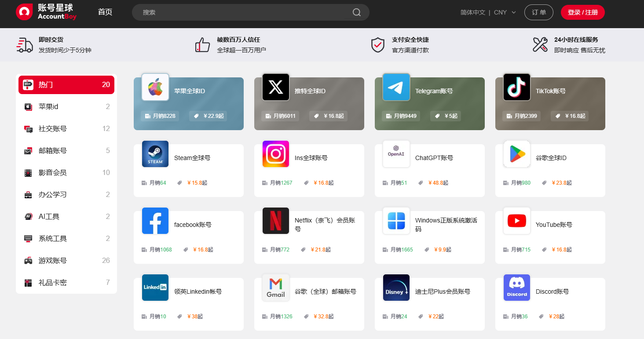644x339 pixels.
Task: Click the search magnifier icon
Action: 356,12
